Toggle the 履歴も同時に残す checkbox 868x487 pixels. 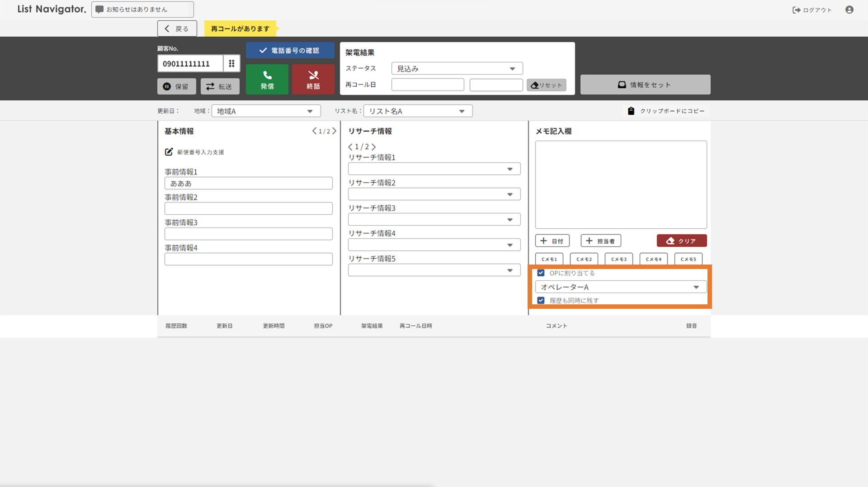[x=541, y=301]
